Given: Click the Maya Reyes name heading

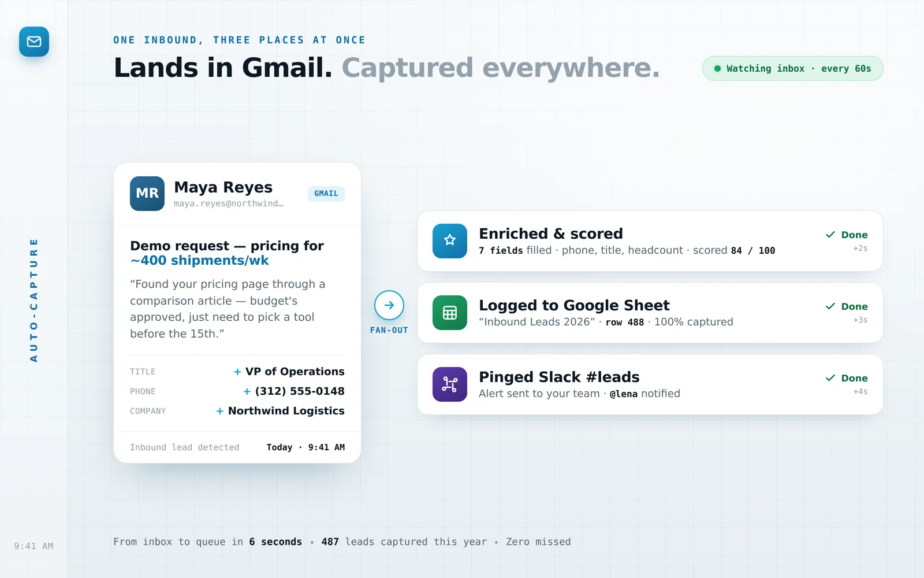Looking at the screenshot, I should pyautogui.click(x=223, y=187).
